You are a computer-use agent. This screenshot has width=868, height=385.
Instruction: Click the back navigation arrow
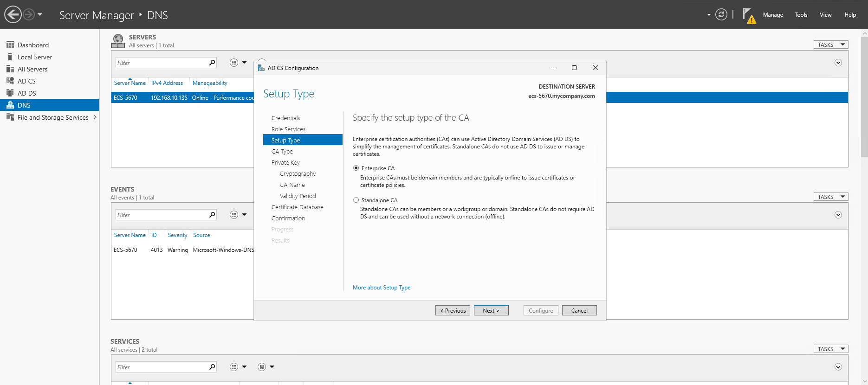(x=13, y=14)
